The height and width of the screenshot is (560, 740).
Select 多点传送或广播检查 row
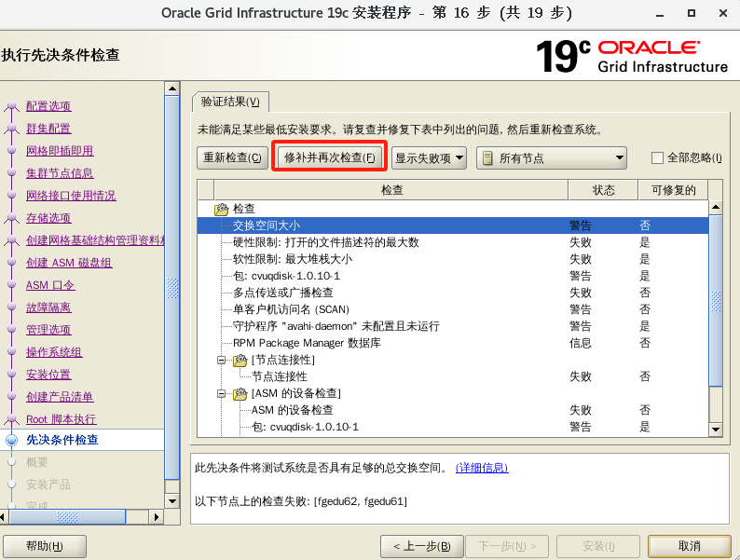pyautogui.click(x=453, y=293)
